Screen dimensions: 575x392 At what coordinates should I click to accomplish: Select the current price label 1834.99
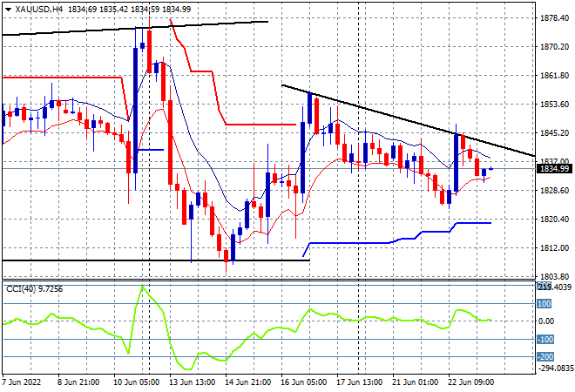(554, 169)
